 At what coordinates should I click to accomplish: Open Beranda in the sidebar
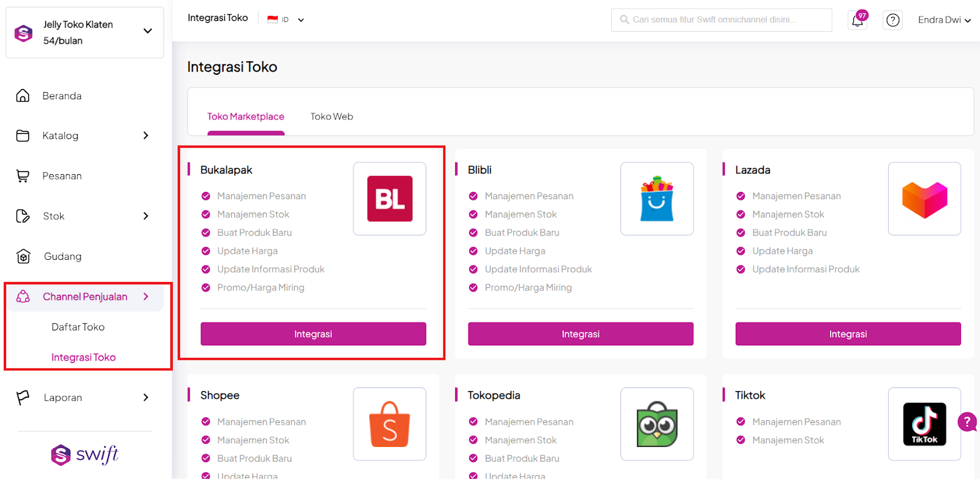click(62, 96)
